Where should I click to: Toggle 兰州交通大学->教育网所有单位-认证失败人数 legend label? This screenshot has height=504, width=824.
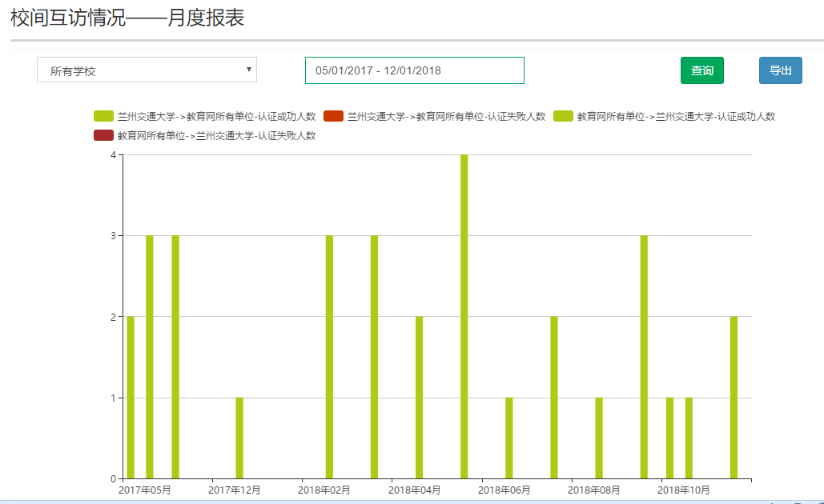[x=446, y=117]
